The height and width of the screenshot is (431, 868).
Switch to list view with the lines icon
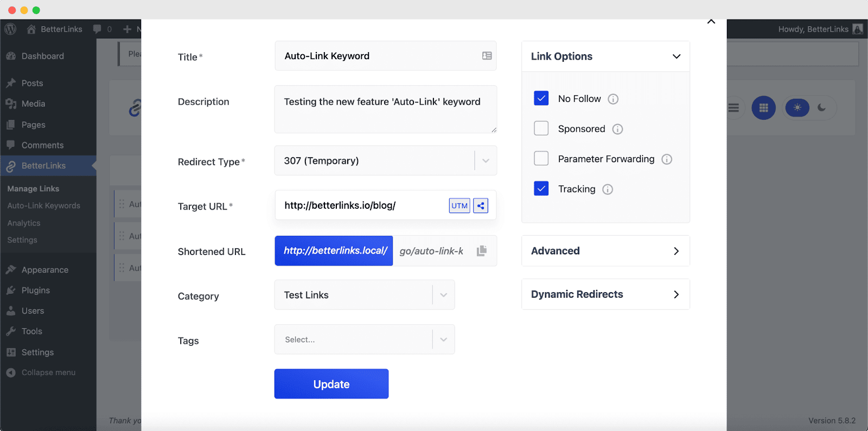point(733,108)
